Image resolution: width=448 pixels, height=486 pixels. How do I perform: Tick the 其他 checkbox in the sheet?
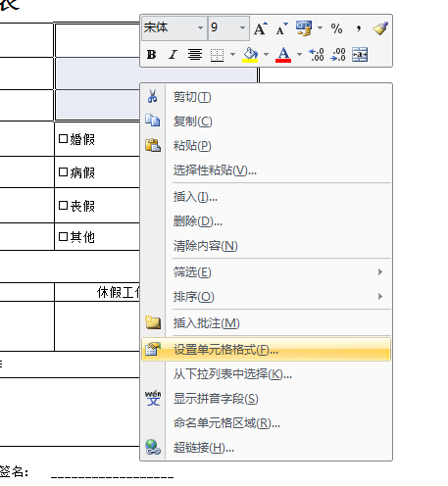click(63, 236)
